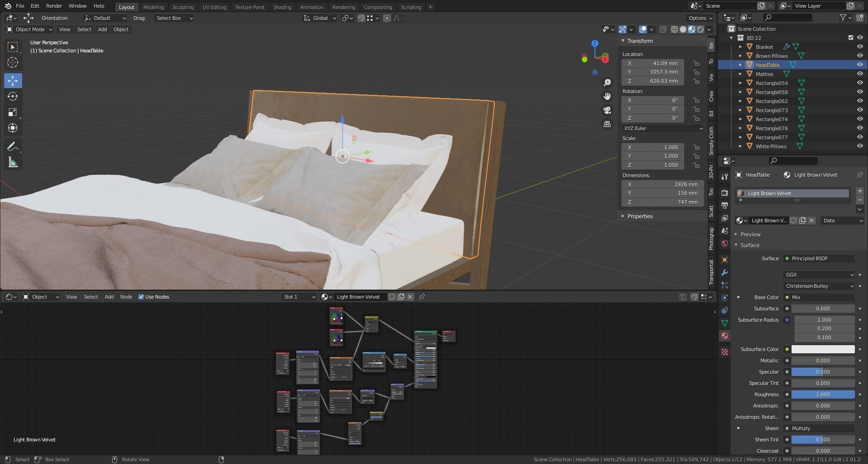Select the Scale tool
The width and height of the screenshot is (868, 464).
[x=13, y=112]
